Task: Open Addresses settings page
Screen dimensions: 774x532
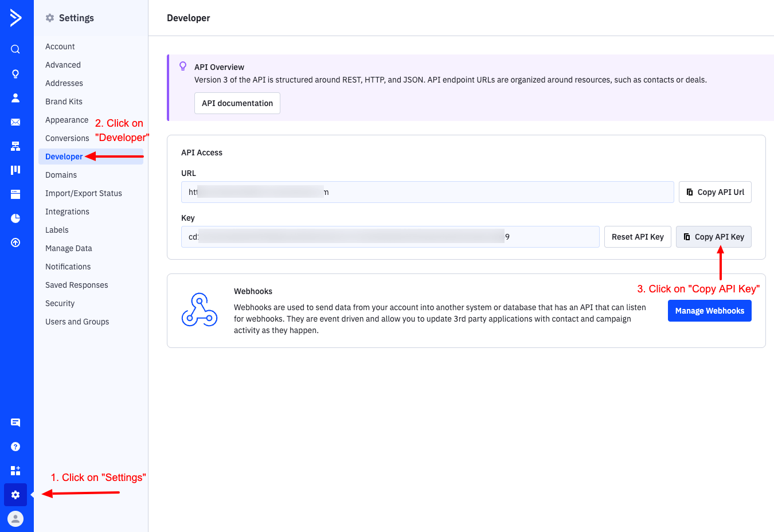Action: click(x=64, y=83)
